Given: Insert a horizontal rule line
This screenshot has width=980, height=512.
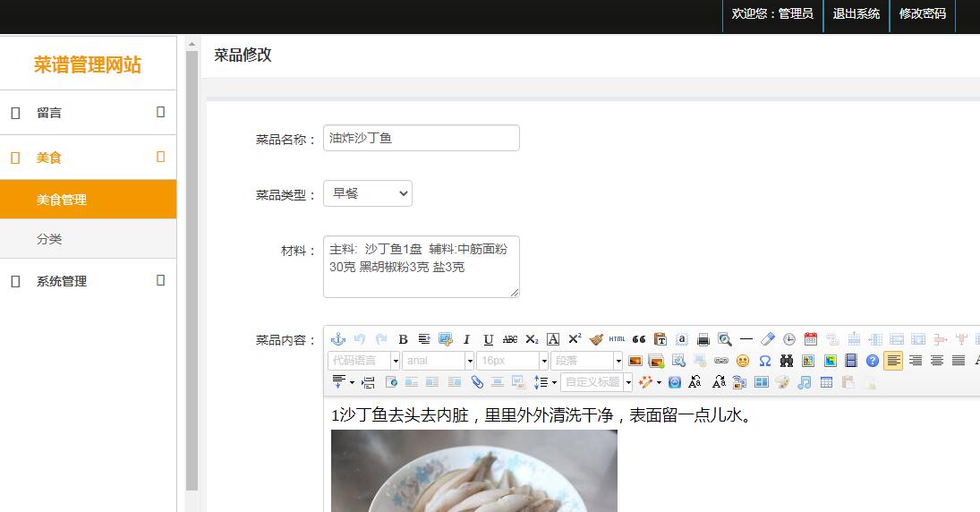Looking at the screenshot, I should pos(746,339).
